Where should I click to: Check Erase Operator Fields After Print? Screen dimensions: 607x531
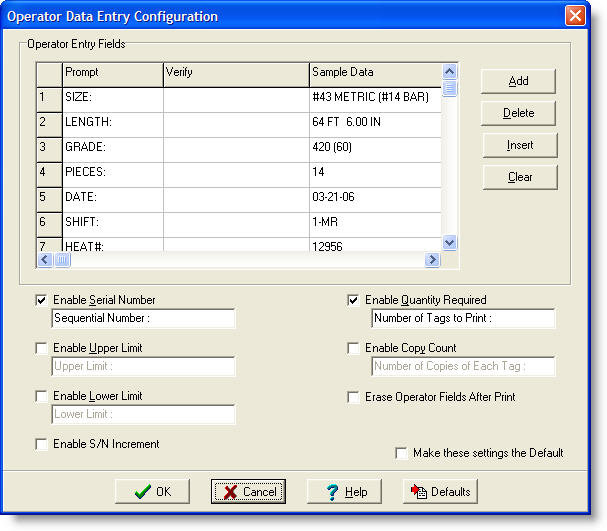(x=353, y=397)
